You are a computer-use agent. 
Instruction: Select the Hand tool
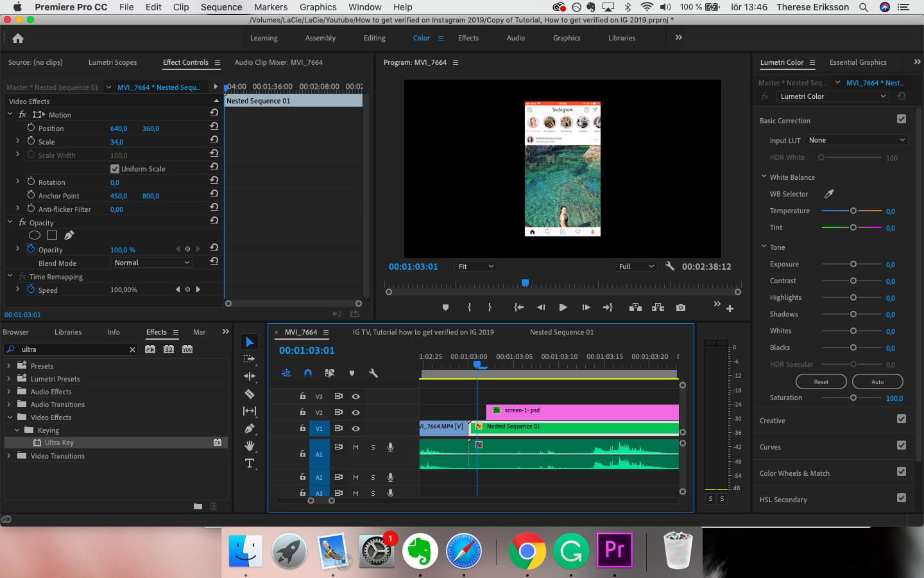coord(250,446)
